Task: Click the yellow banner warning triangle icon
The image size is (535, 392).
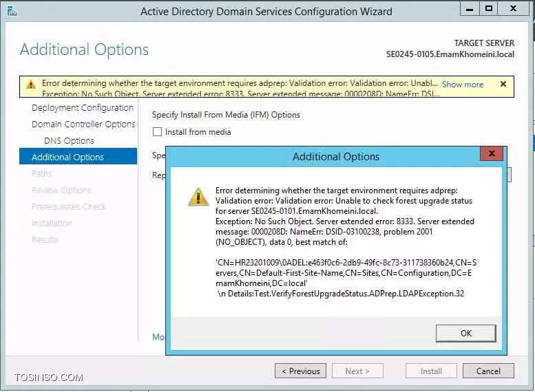Action: pyautogui.click(x=31, y=84)
